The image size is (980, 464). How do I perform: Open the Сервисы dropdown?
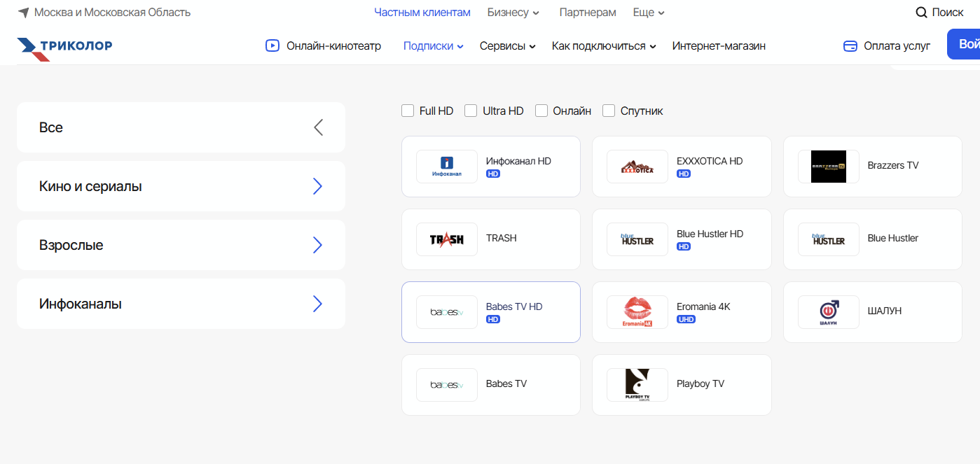coord(507,46)
